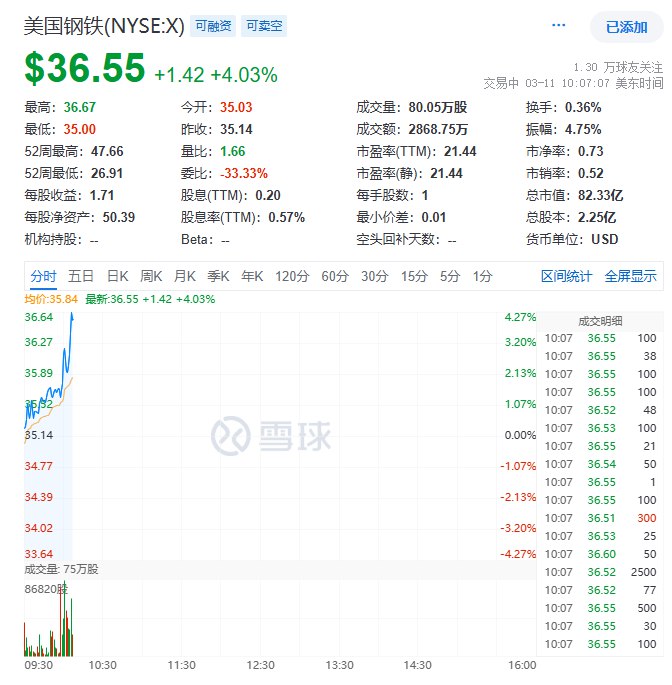Open the three-dot more options menu
Screen dimensions: 672x685
pyautogui.click(x=558, y=25)
